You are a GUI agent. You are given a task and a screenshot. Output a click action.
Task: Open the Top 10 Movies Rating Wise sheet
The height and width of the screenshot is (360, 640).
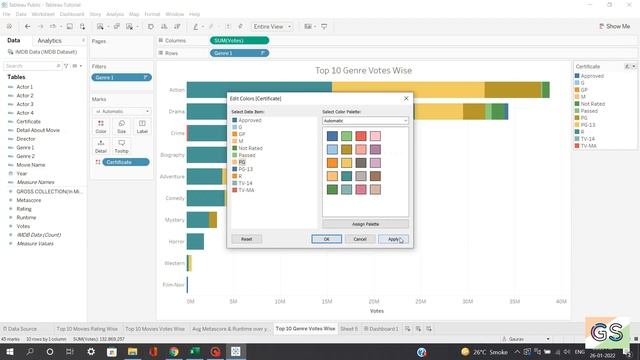(87, 329)
